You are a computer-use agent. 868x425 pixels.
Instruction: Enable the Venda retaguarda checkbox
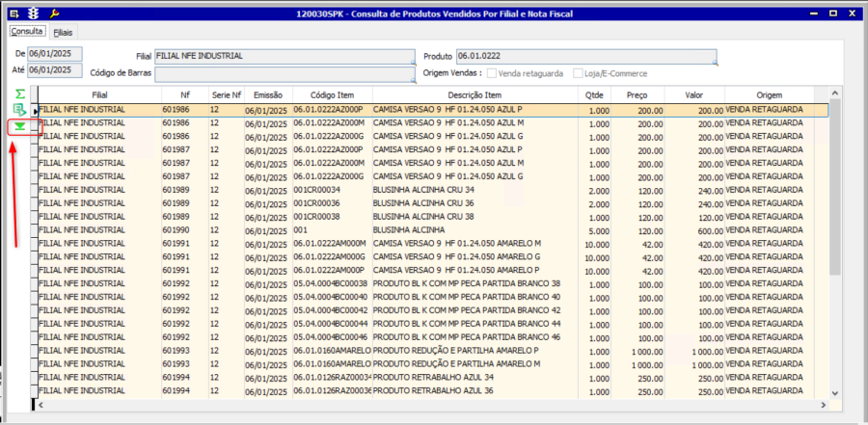click(x=492, y=73)
